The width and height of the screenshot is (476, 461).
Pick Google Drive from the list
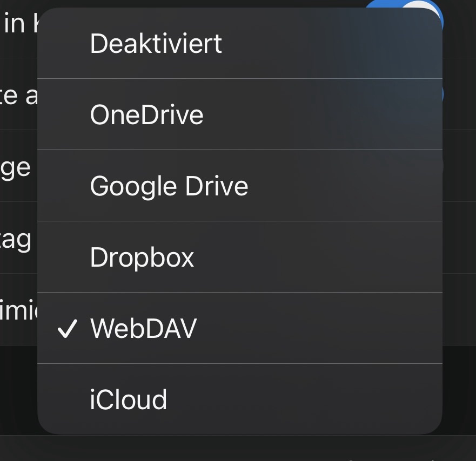click(x=169, y=186)
